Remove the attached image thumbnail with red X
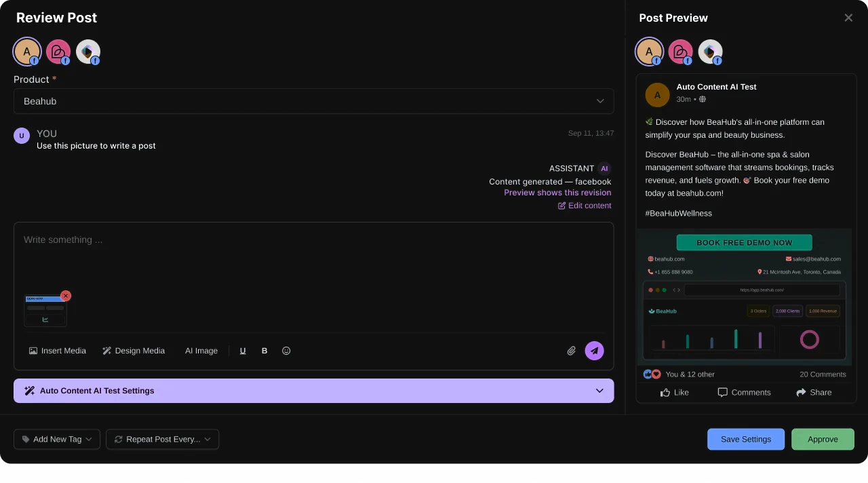This screenshot has width=868, height=483. click(x=66, y=296)
